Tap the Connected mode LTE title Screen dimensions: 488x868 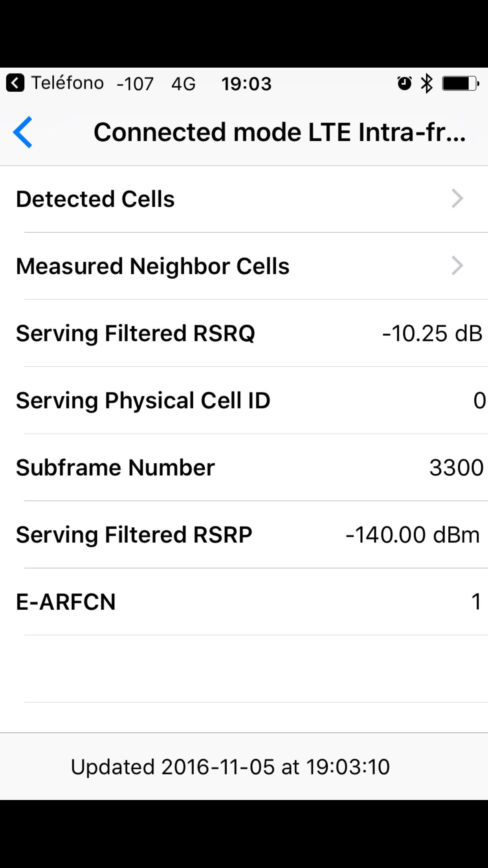[279, 132]
